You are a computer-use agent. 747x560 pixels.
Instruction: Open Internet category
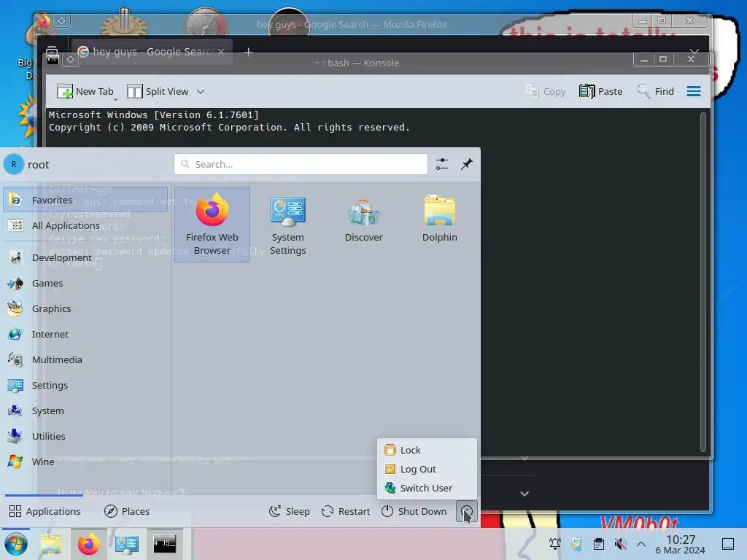(85, 334)
